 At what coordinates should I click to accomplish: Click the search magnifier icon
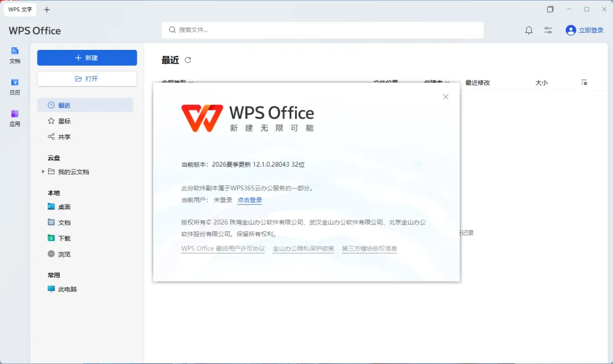172,29
